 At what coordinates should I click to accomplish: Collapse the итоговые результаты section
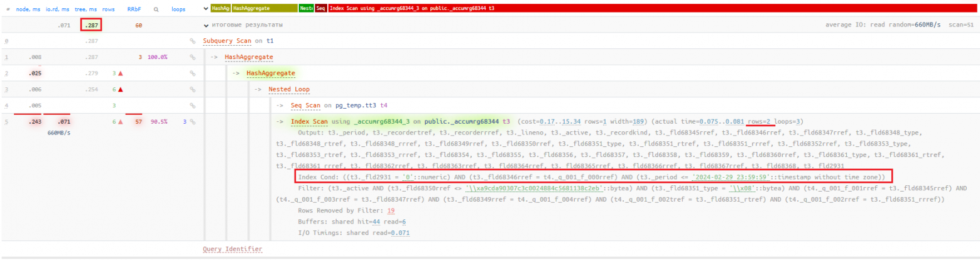click(x=207, y=25)
